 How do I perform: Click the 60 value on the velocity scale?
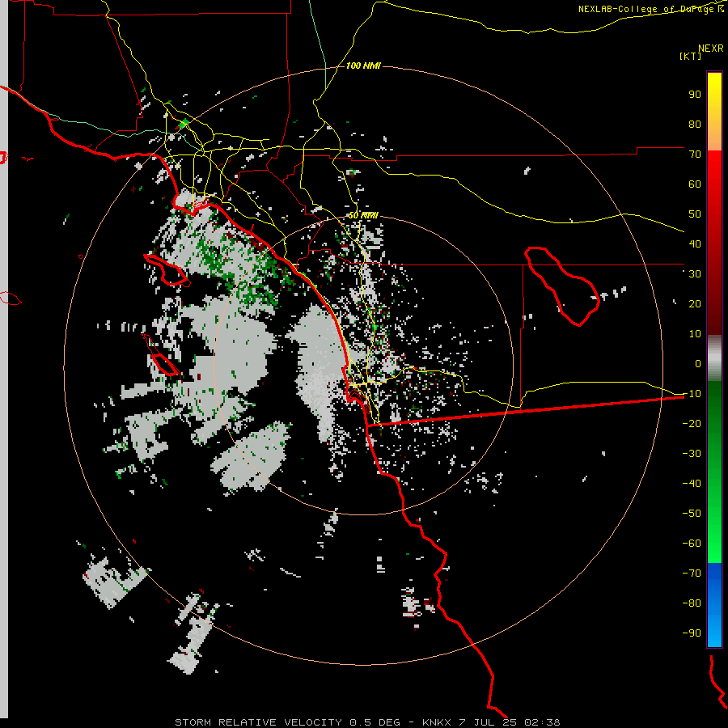[695, 184]
